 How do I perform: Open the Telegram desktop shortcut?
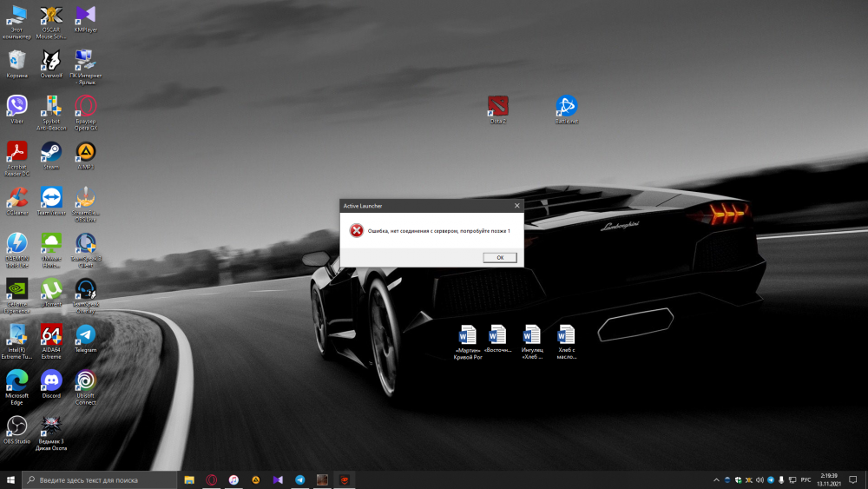[x=85, y=334]
